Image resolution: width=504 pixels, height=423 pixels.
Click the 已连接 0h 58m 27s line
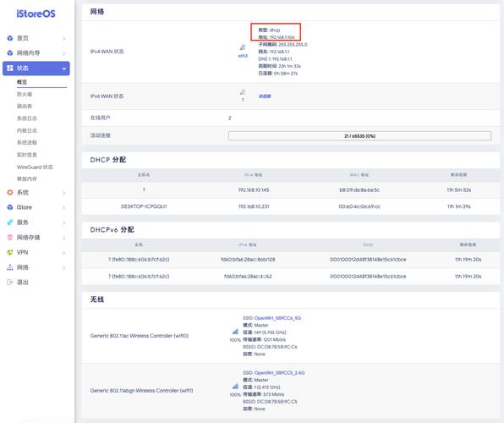coord(278,74)
